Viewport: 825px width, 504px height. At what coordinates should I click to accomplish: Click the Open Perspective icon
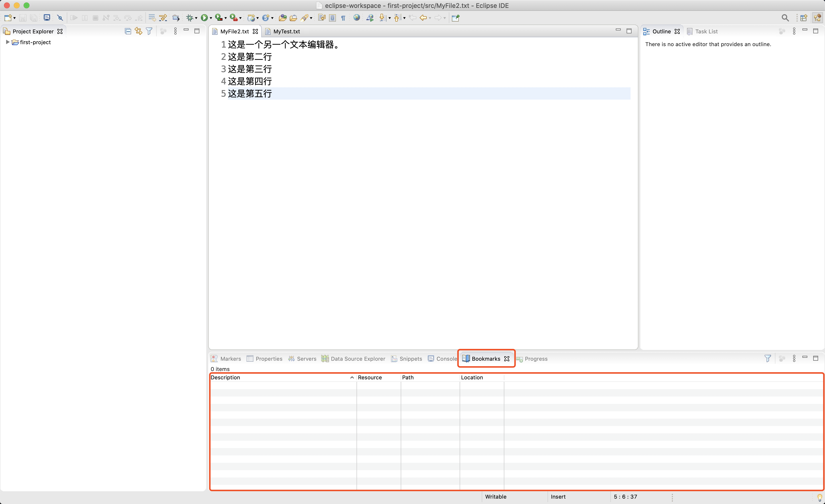click(804, 18)
